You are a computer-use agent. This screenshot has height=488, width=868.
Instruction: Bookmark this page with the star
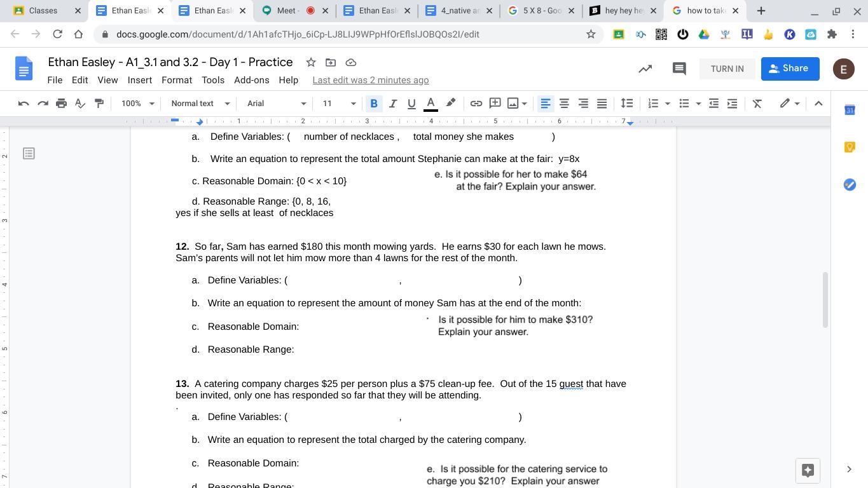pyautogui.click(x=591, y=34)
